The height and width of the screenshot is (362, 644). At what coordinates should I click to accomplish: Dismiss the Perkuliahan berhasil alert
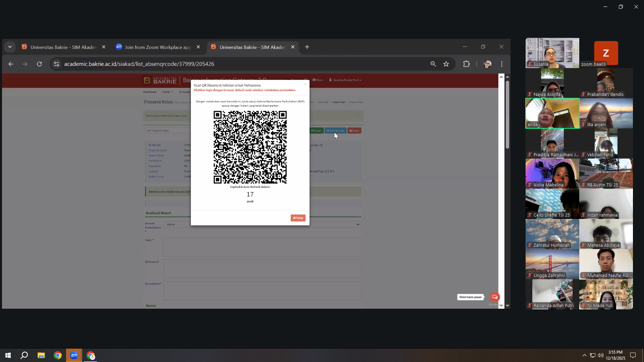[x=359, y=116]
